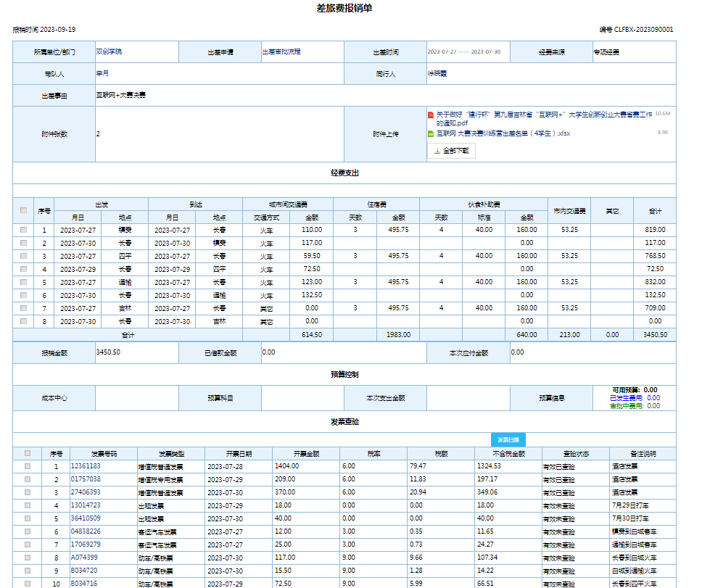Click the 768.50 total in expense row 3

pyautogui.click(x=655, y=256)
